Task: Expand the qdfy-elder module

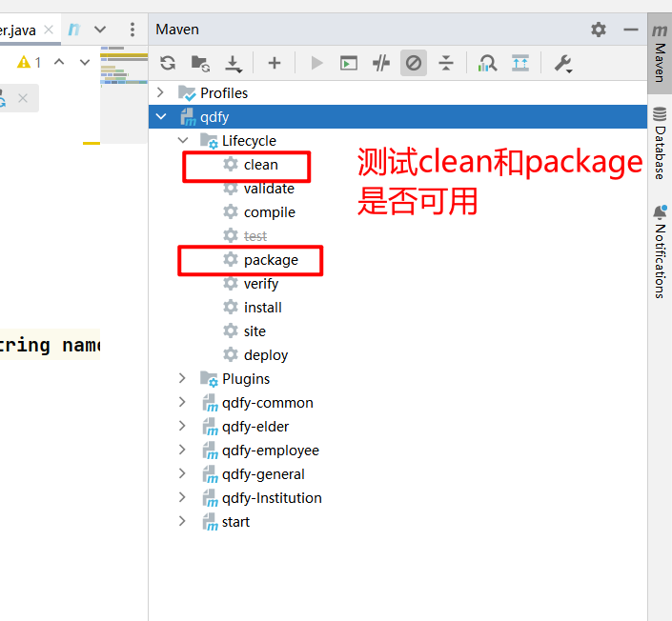Action: tap(182, 426)
